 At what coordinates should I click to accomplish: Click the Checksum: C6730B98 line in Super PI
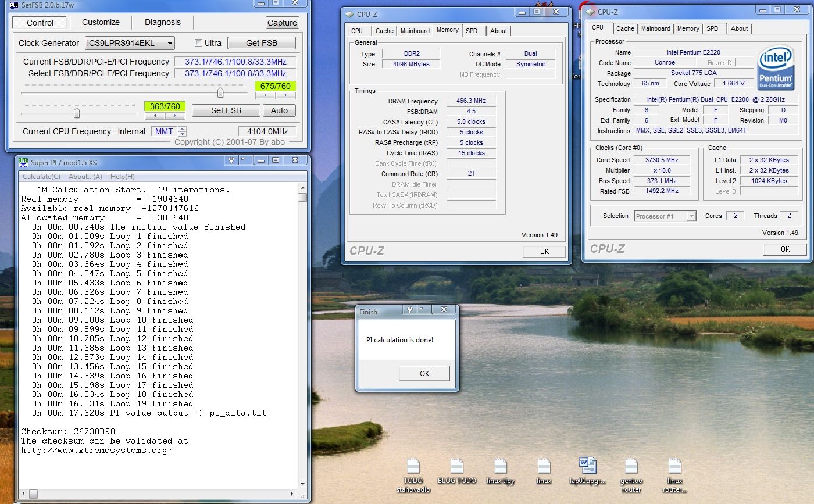tap(68, 431)
